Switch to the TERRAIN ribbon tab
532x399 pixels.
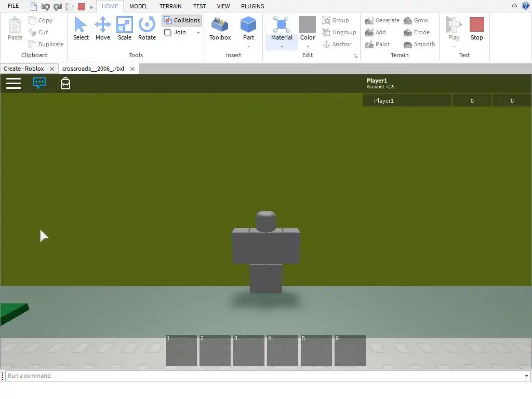[170, 6]
